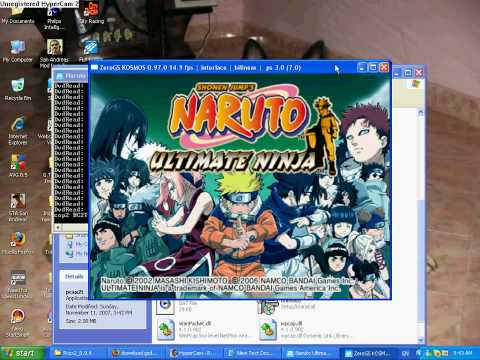Click the WinPadac.dll file icon
The height and width of the screenshot is (360, 480).
[166, 329]
